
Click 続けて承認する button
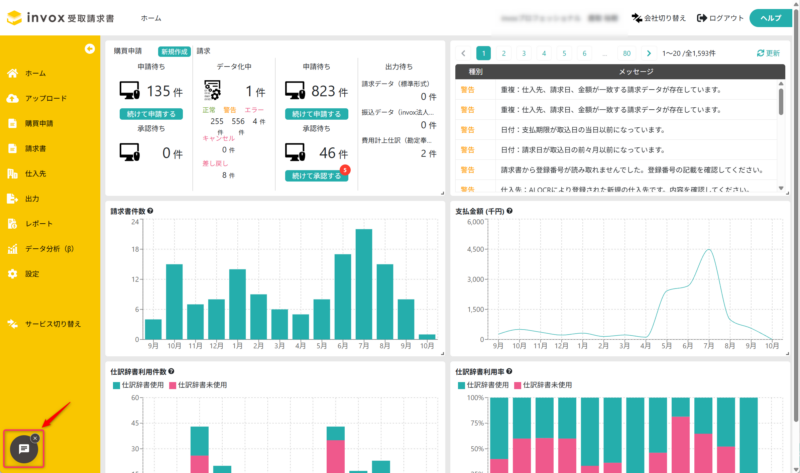tap(316, 176)
